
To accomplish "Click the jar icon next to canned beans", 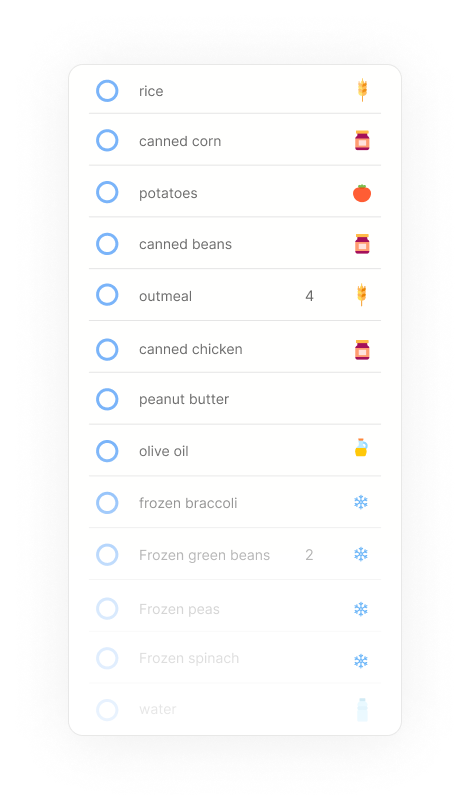I will tap(362, 244).
